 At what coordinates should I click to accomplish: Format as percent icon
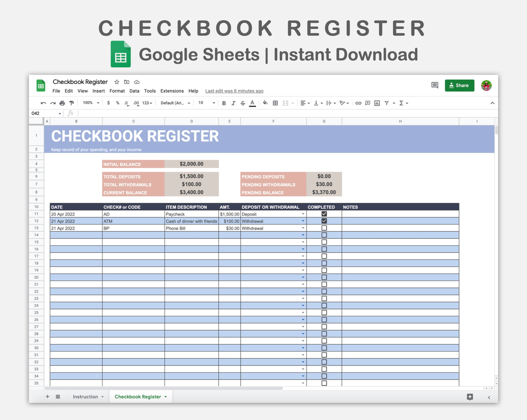(118, 103)
